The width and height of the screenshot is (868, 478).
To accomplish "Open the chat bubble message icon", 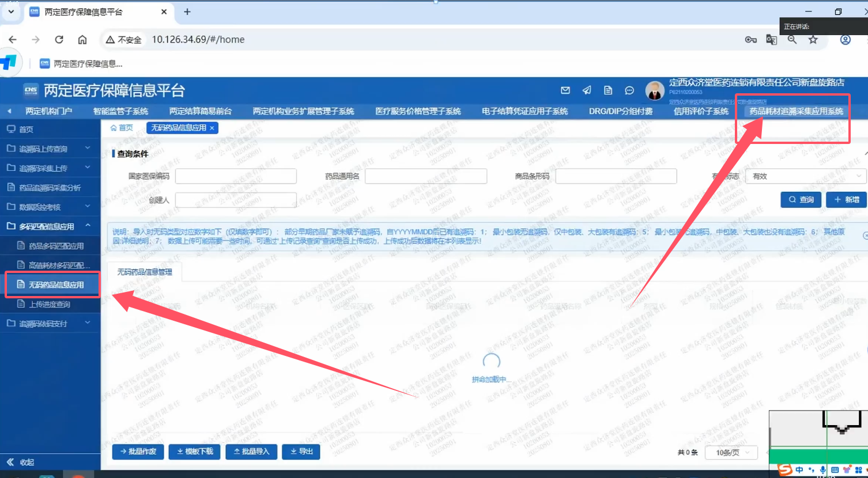I will (x=629, y=90).
